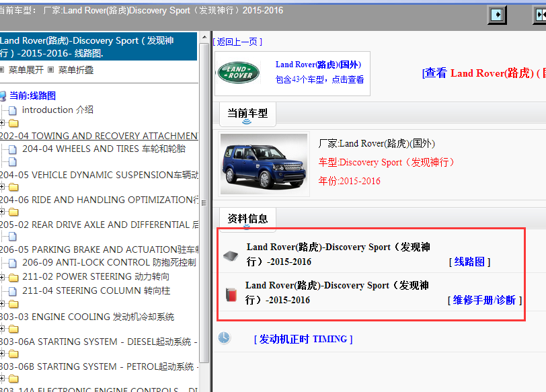Click the tree panel scrollbar up arrow
Viewport: 546px width, 392px height.
pyautogui.click(x=204, y=37)
